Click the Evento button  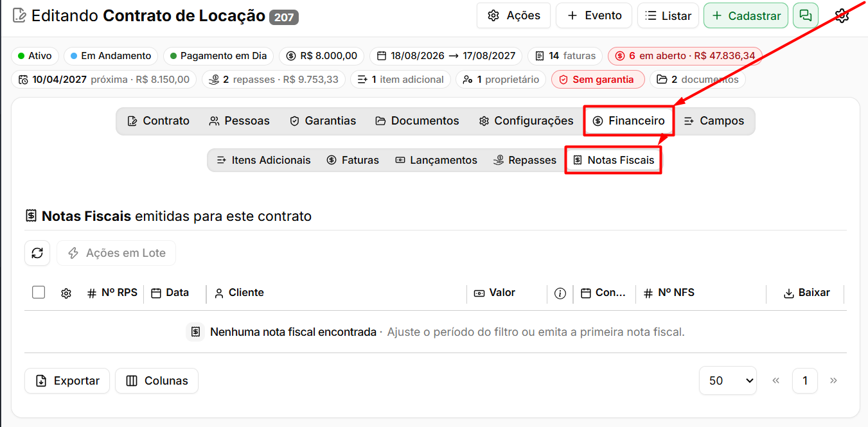[x=594, y=15]
